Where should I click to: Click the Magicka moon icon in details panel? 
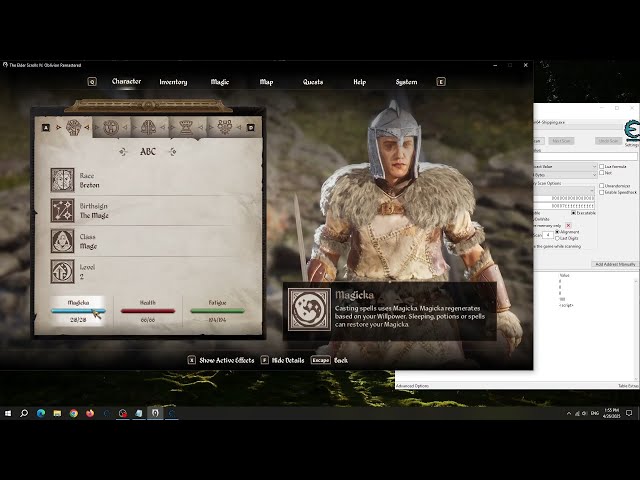[309, 309]
